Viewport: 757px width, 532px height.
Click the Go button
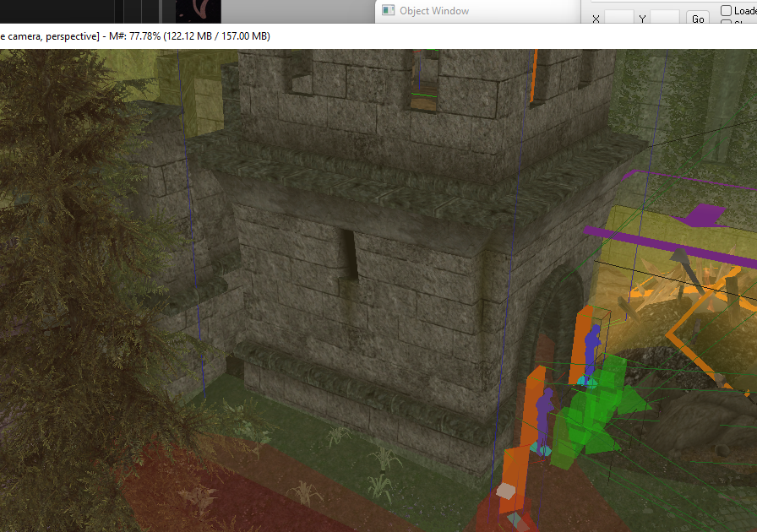click(698, 19)
